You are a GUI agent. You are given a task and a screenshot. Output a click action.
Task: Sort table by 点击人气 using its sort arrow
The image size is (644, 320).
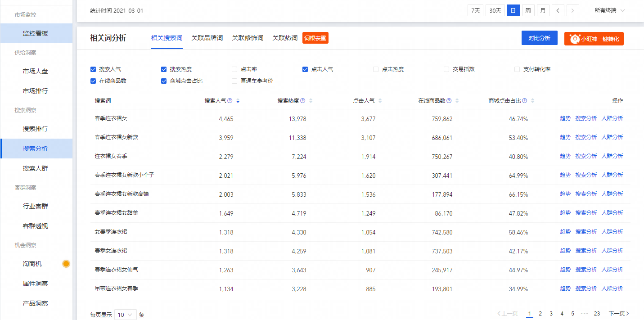click(381, 101)
